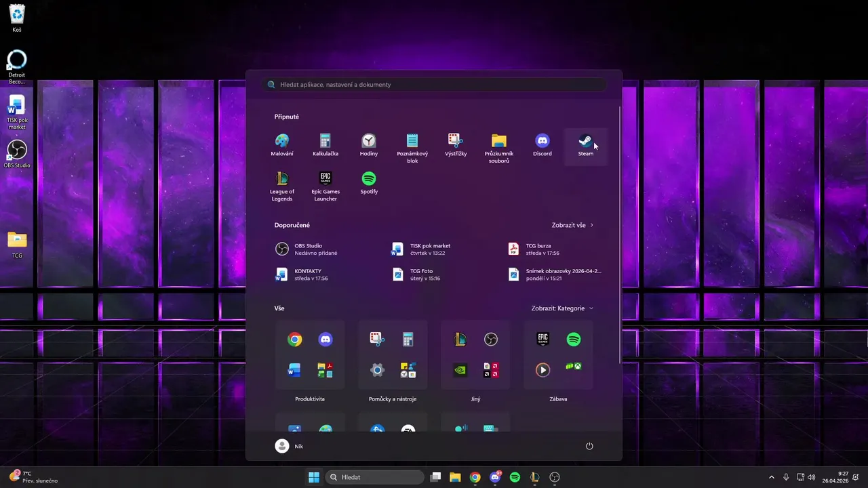Open pinned League of Legends
This screenshot has width=868, height=488.
click(282, 186)
